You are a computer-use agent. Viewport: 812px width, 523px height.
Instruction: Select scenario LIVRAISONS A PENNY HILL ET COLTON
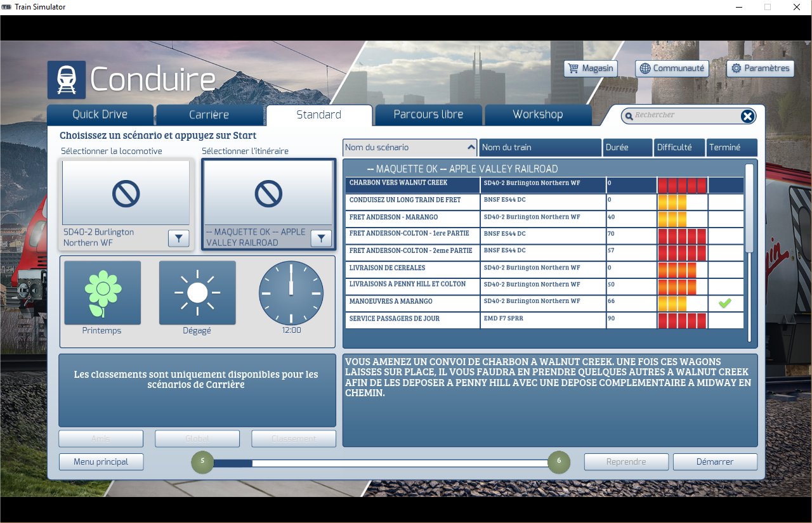point(544,287)
